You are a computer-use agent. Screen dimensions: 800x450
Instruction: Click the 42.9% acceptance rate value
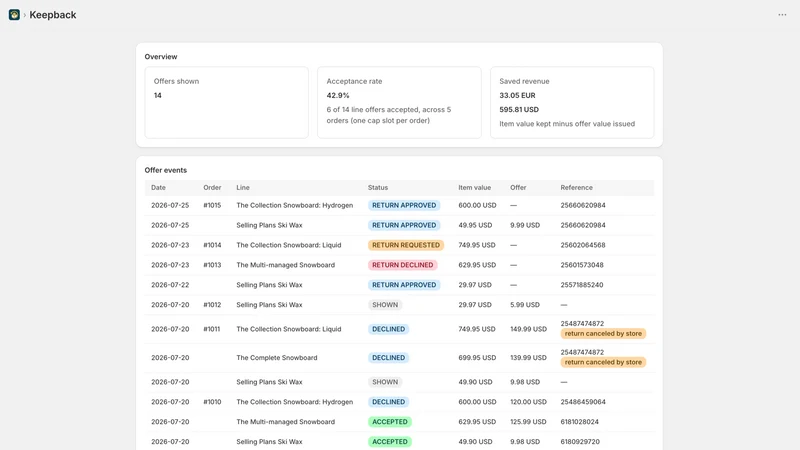tap(338, 95)
